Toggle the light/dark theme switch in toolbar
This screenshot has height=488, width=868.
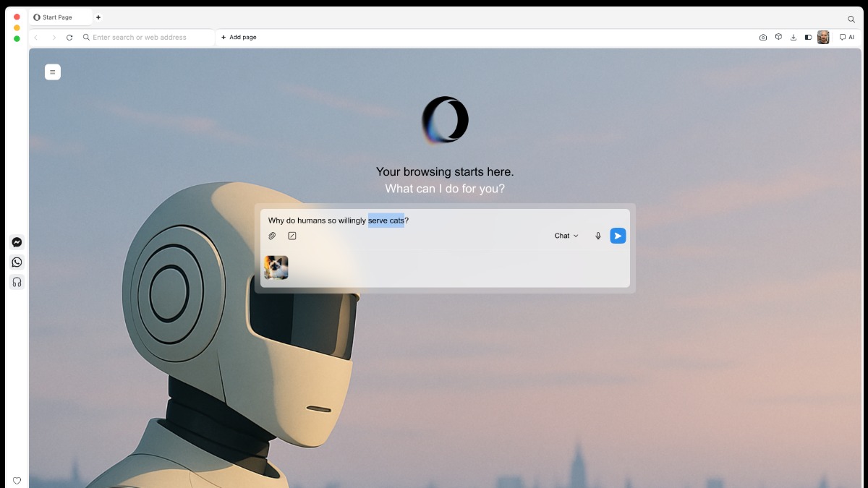[x=808, y=38]
